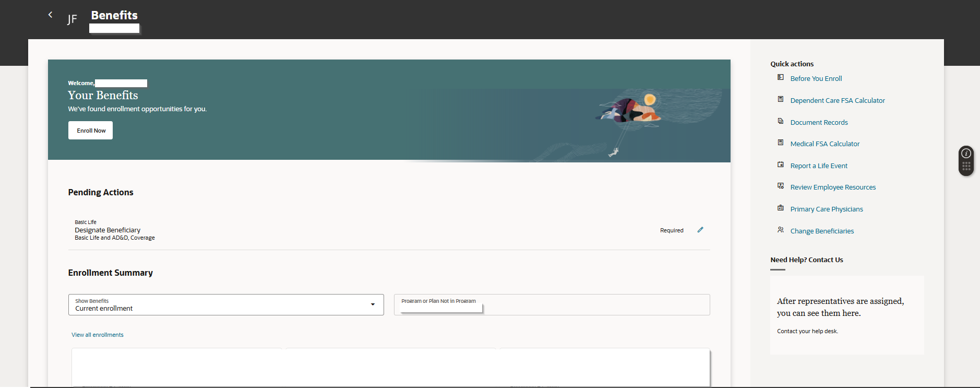Click the Quick actions heading
The image size is (980, 388).
pos(792,64)
